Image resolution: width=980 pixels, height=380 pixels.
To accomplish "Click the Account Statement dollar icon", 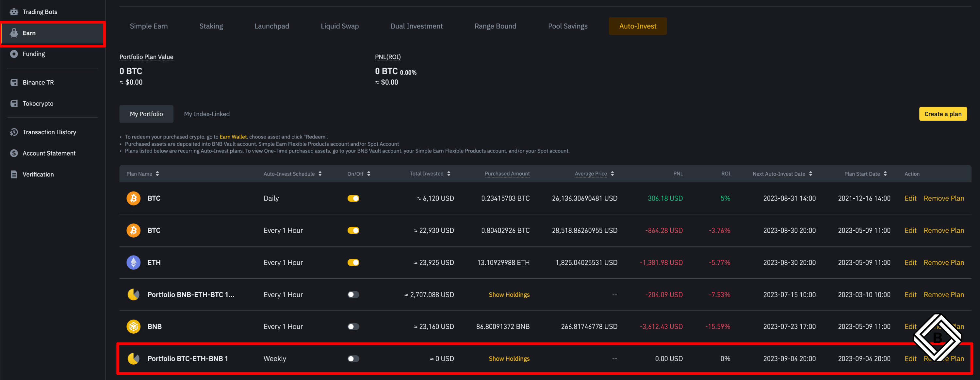I will coord(14,153).
